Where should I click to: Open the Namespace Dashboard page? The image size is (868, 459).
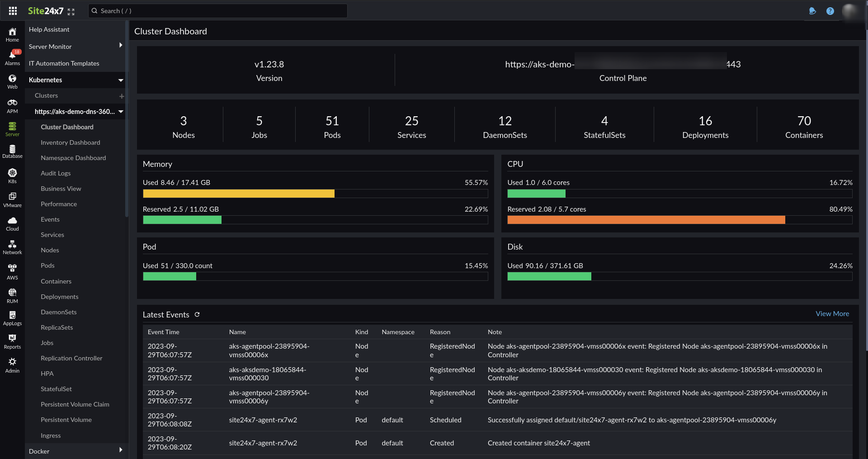[73, 157]
